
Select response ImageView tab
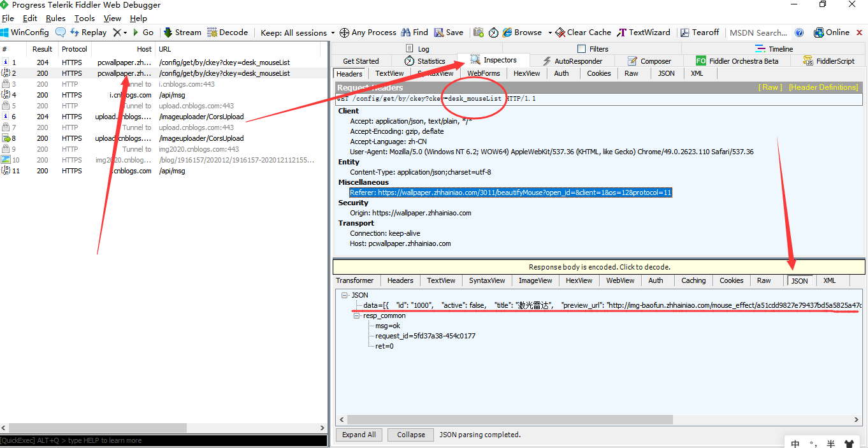click(x=535, y=280)
